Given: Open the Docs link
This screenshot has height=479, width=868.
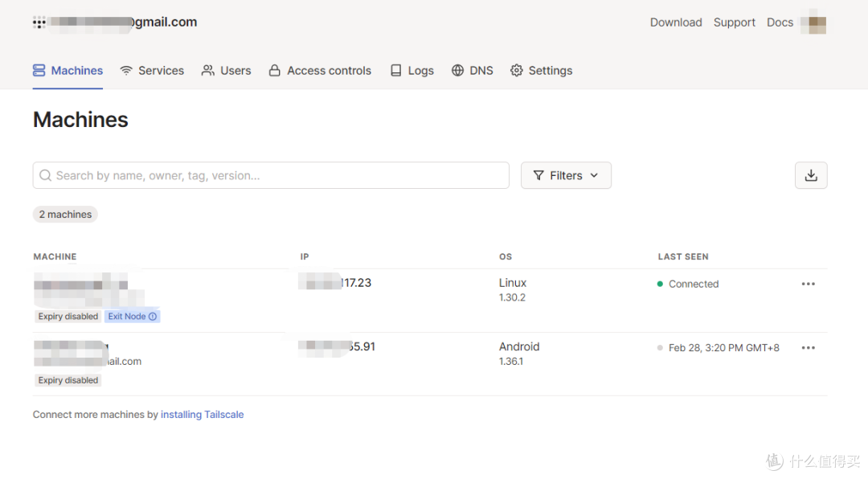Looking at the screenshot, I should pyautogui.click(x=780, y=23).
